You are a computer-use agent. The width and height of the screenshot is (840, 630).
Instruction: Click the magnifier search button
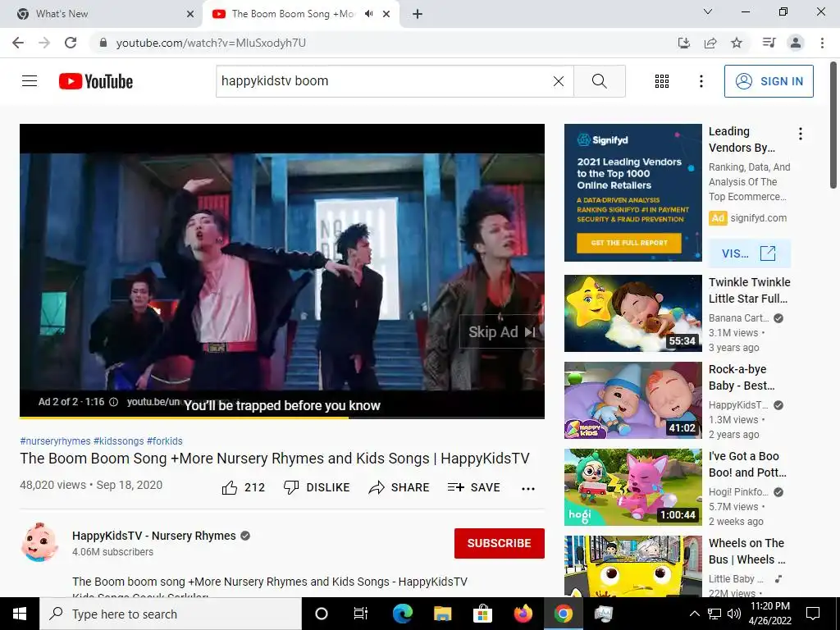point(600,81)
